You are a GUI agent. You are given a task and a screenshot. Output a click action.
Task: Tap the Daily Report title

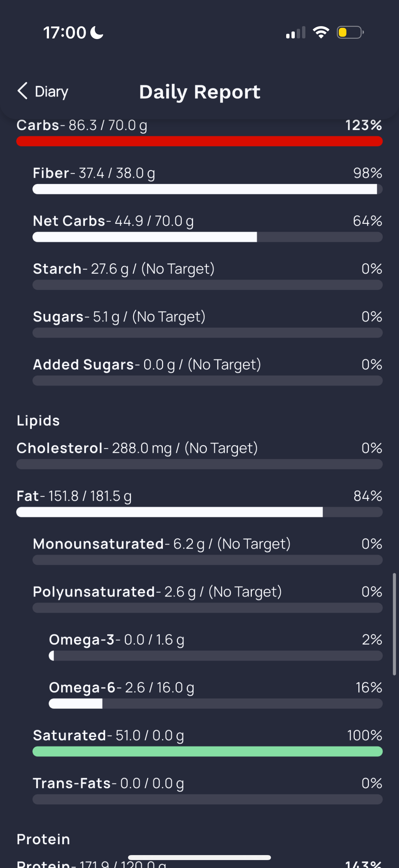pyautogui.click(x=200, y=92)
